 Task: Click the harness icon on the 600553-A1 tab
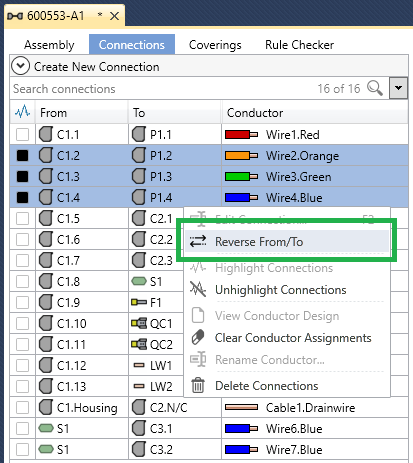15,16
